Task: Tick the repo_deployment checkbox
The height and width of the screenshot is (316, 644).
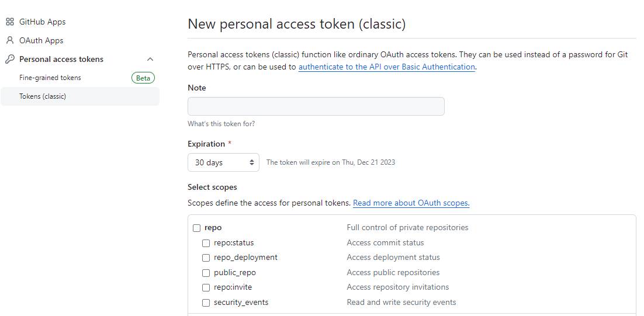Action: (x=206, y=258)
